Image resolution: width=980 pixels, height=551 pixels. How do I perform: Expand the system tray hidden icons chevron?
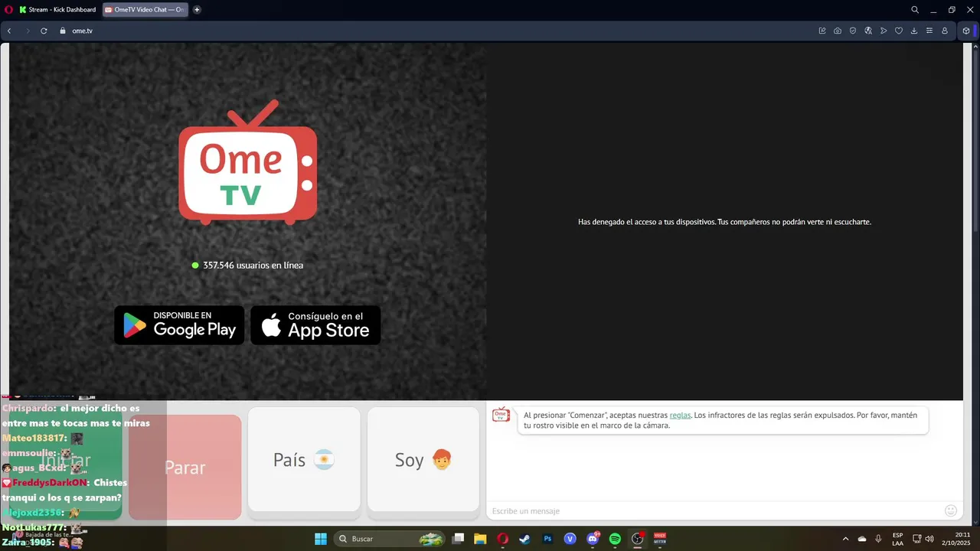pyautogui.click(x=845, y=539)
